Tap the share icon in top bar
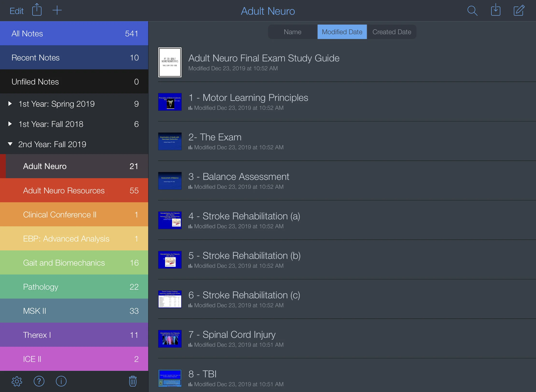Viewport: 536px width, 392px height. click(37, 10)
